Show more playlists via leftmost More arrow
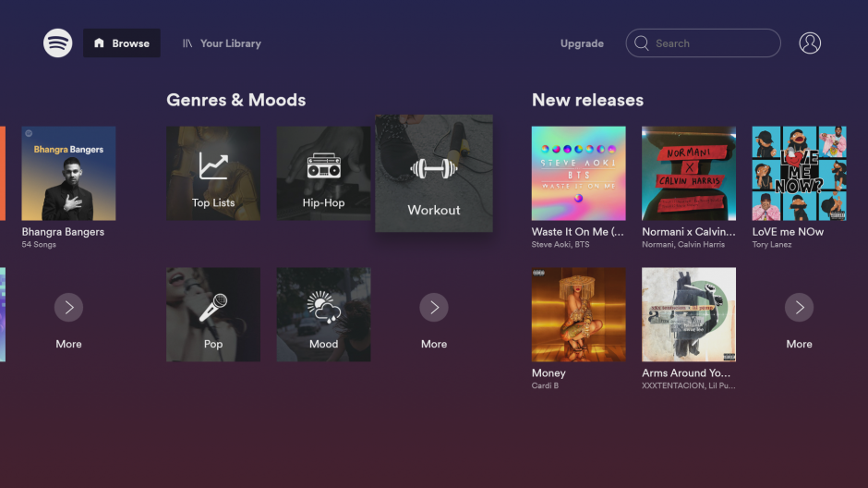This screenshot has height=488, width=868. pyautogui.click(x=68, y=308)
